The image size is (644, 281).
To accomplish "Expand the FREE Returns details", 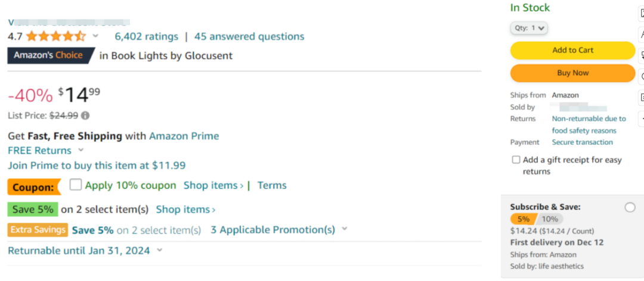I will 81,151.
